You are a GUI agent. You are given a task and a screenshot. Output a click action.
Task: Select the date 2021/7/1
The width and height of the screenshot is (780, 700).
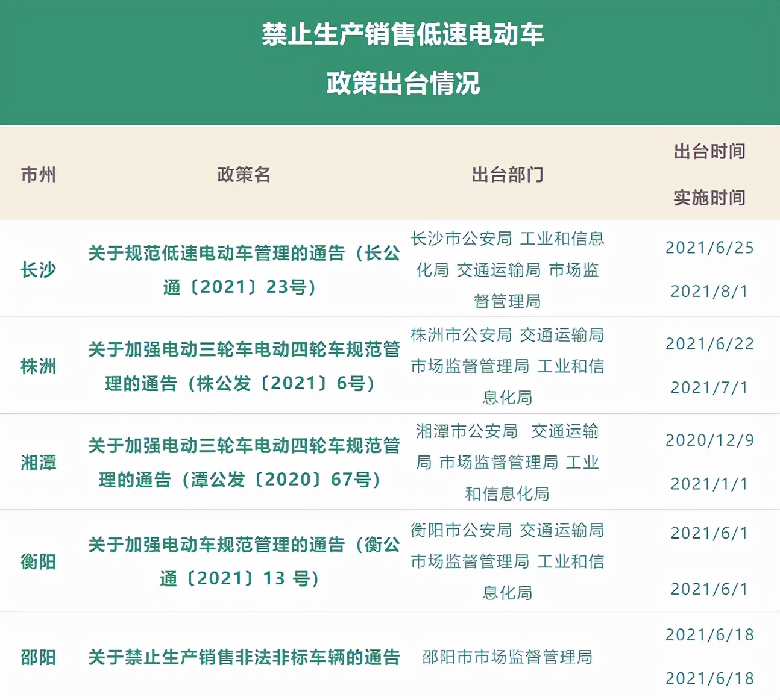click(x=709, y=387)
